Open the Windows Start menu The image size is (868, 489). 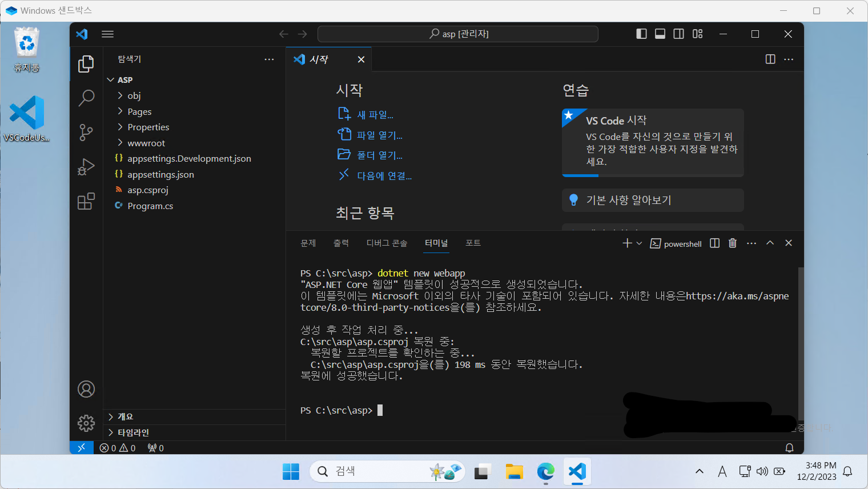tap(291, 471)
